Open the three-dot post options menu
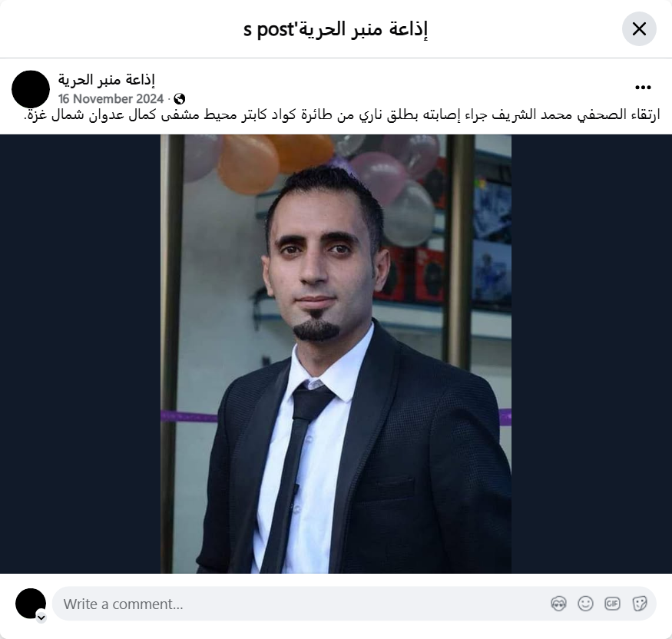 tap(643, 88)
